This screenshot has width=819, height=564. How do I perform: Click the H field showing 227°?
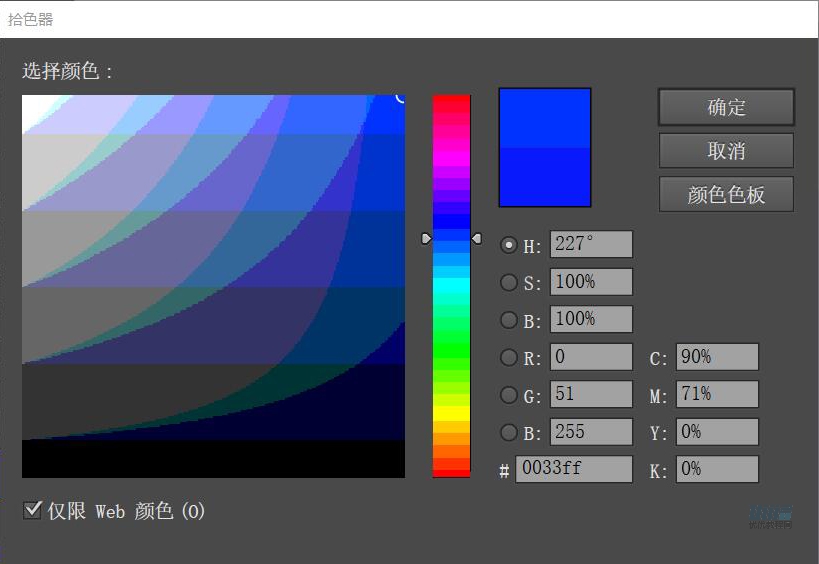[591, 245]
